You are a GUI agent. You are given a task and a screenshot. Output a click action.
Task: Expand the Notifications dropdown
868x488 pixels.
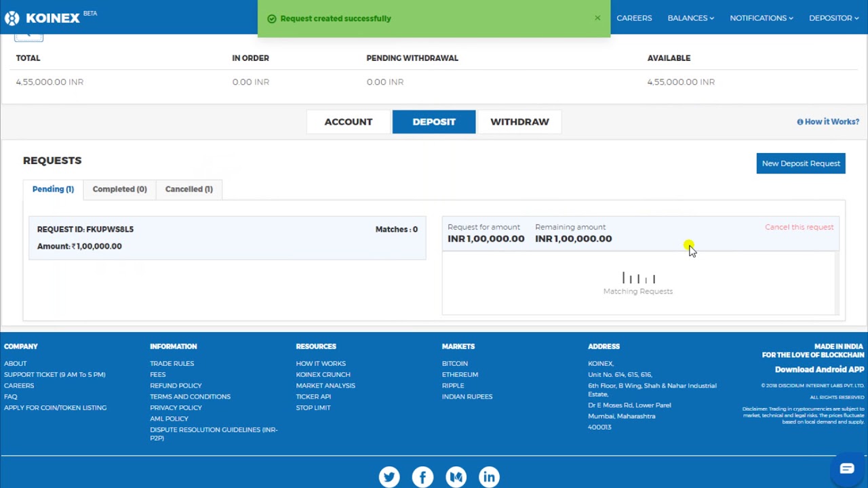point(762,18)
